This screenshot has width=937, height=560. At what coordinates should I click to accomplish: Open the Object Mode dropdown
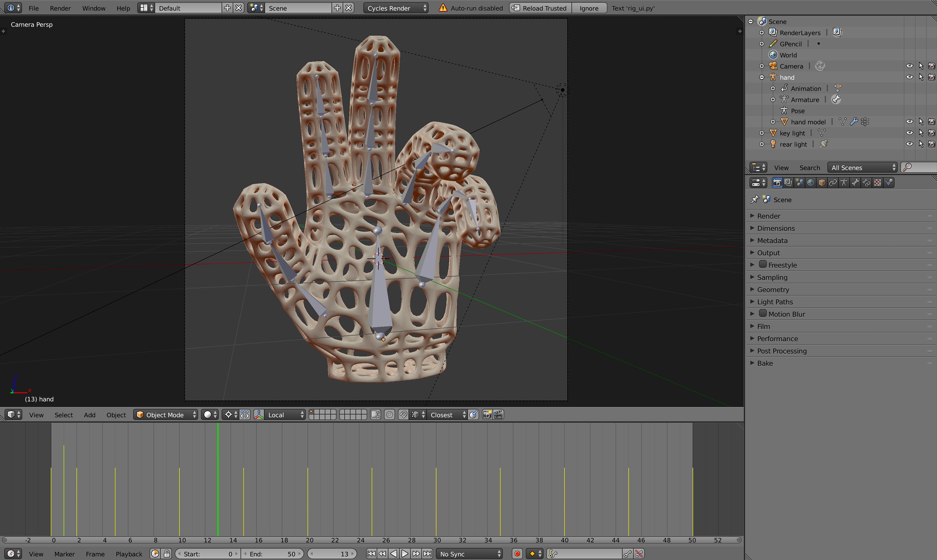coord(166,414)
